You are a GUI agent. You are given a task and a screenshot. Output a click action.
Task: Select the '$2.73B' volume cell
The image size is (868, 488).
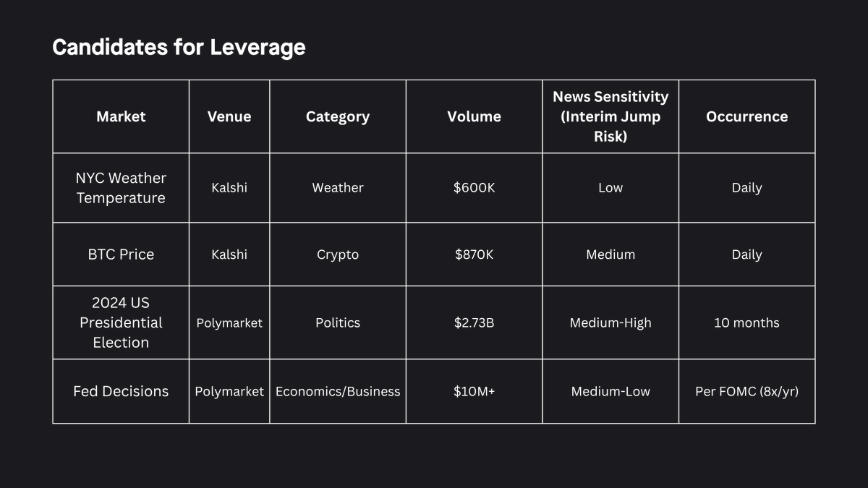point(474,322)
